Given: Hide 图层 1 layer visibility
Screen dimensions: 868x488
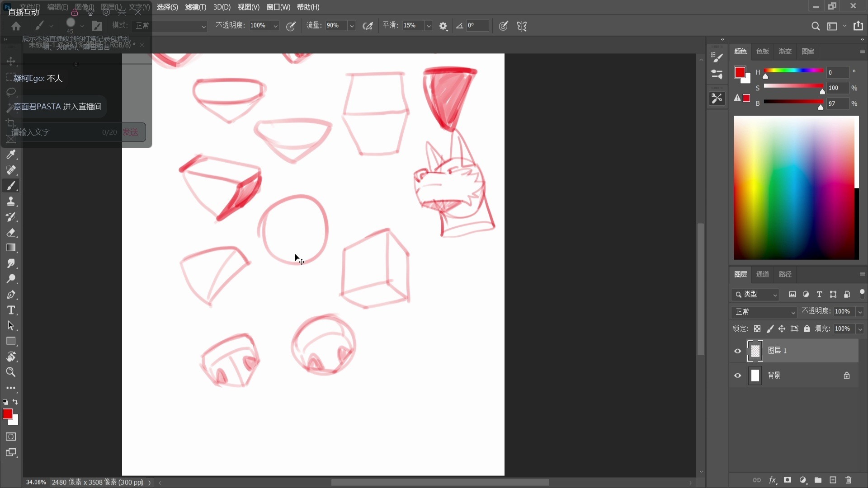Looking at the screenshot, I should (738, 351).
